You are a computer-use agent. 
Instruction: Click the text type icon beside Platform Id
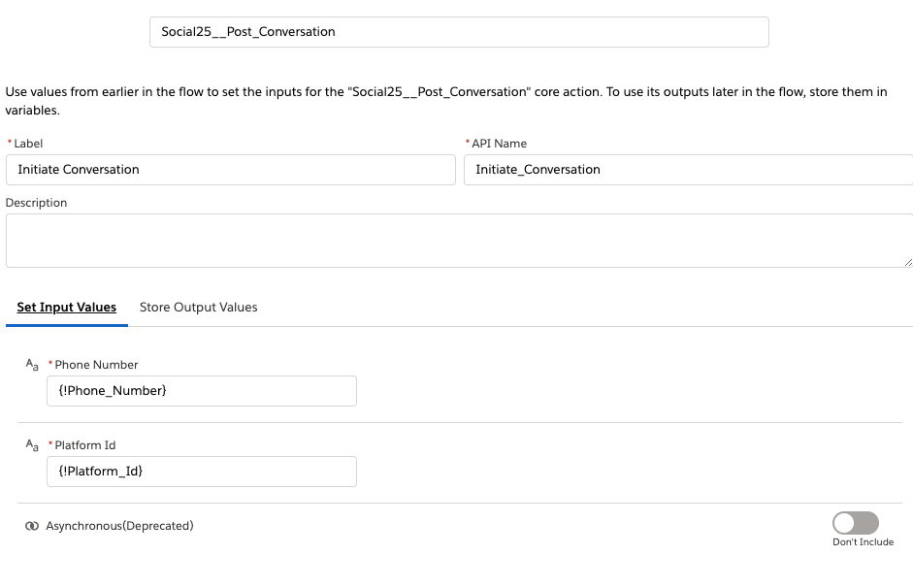pos(32,445)
